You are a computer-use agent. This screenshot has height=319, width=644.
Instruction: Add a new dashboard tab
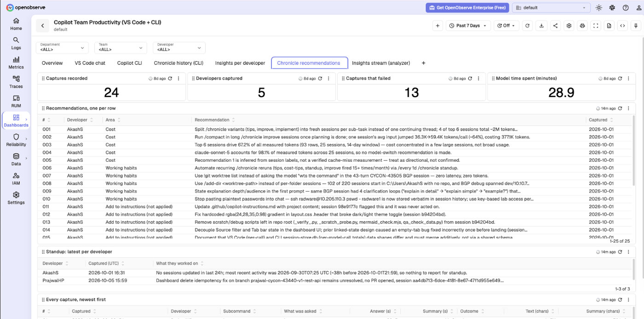(424, 63)
